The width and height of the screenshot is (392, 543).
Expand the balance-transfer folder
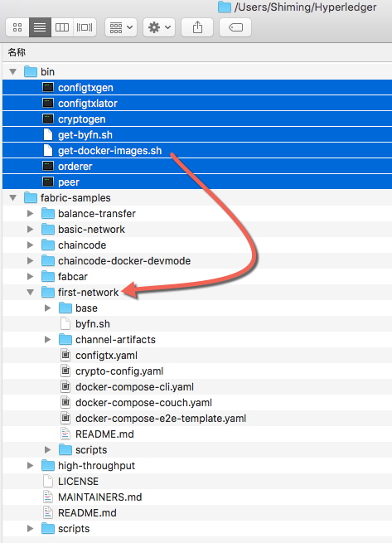(x=31, y=214)
